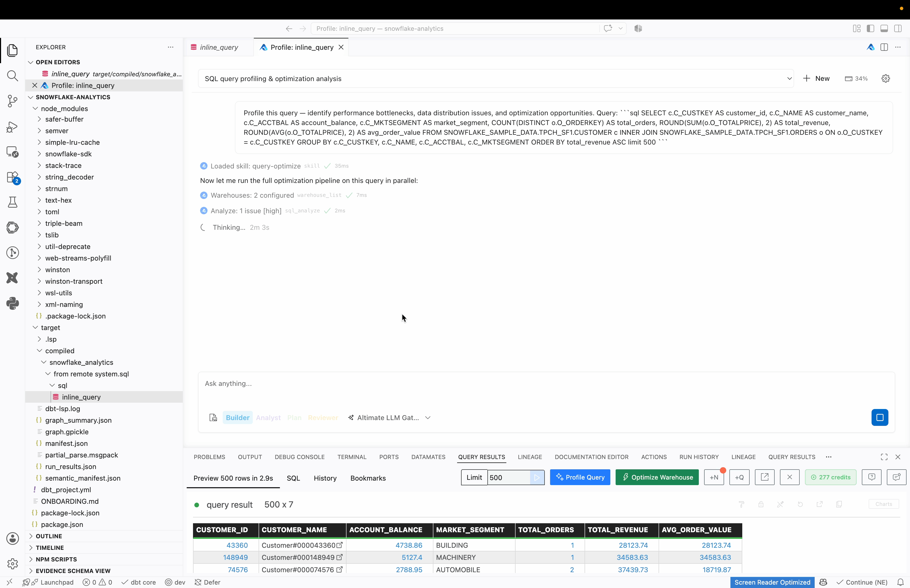Close the Profile: inline_query tab
Viewport: 910px width, 588px height.
341,47
